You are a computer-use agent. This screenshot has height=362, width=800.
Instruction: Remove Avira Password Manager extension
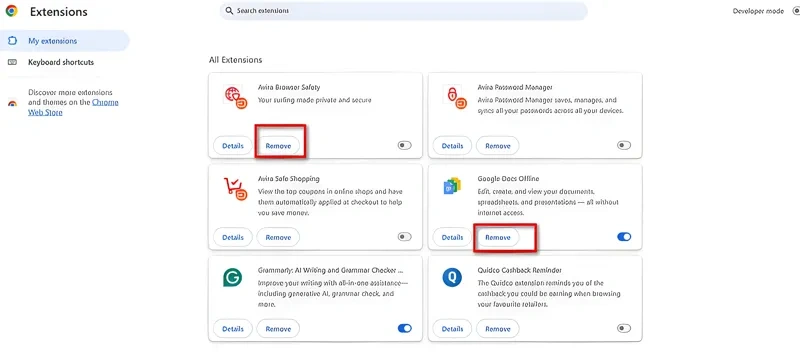coord(497,146)
